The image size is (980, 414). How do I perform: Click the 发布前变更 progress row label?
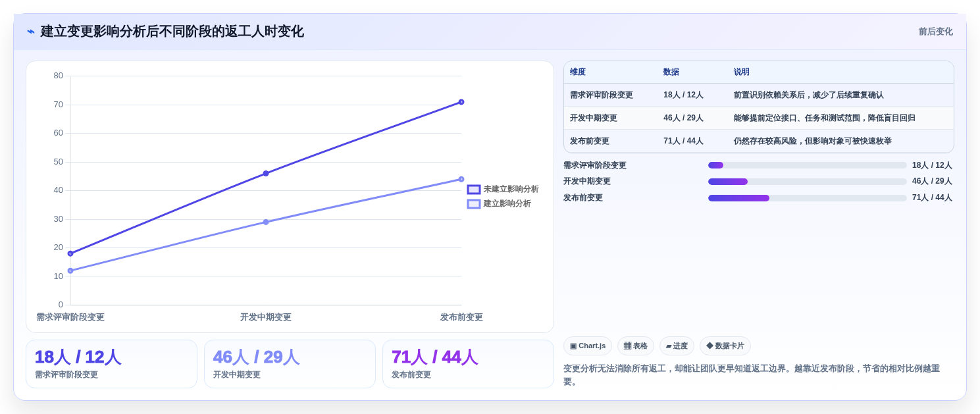point(583,198)
